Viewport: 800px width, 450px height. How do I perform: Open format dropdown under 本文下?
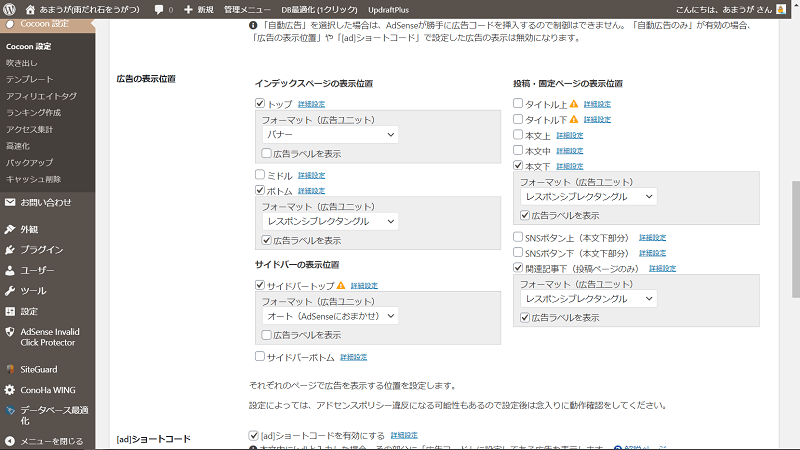click(588, 197)
